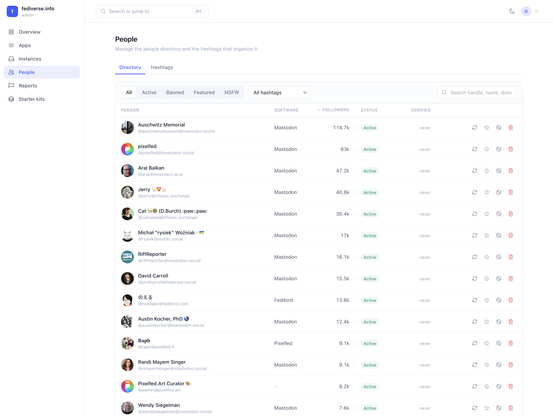Ban the Auschwitz Memorial account
553x417 pixels.
pyautogui.click(x=498, y=127)
